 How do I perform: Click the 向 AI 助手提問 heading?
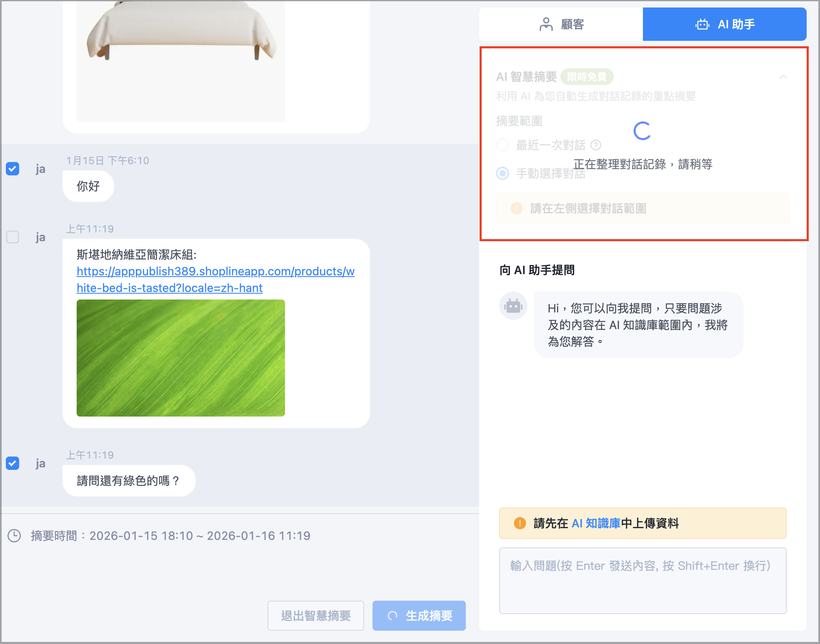(x=537, y=270)
